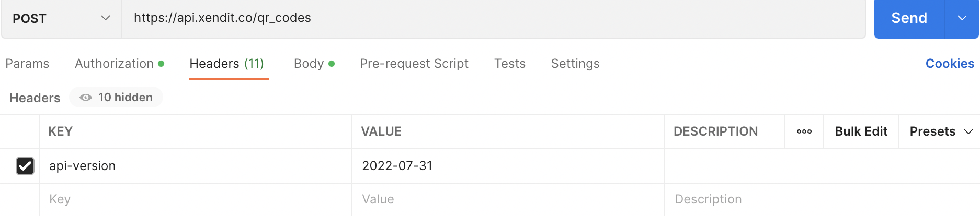Open the POST method dropdown
Screen dimensions: 980x216
pos(61,18)
